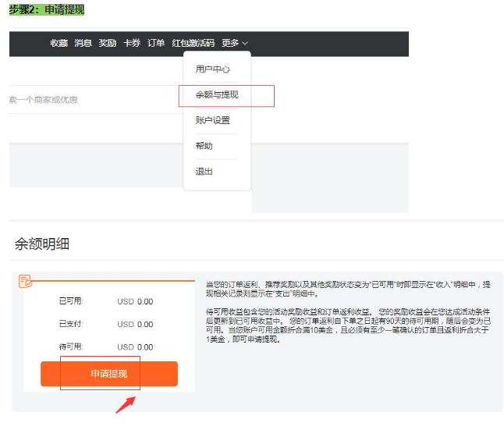The height and width of the screenshot is (423, 504).
Task: Click the 待可用 USD 0.00 balance row
Action: 106,347
